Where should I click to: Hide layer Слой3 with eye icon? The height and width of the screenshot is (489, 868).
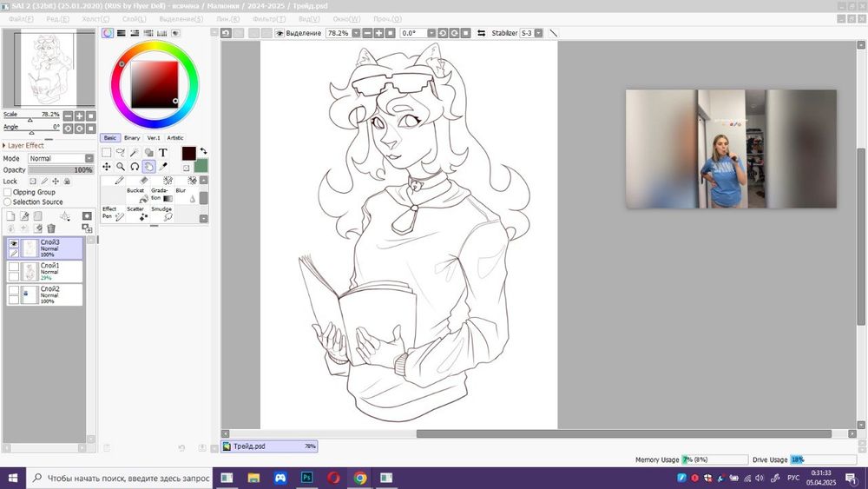tap(14, 243)
